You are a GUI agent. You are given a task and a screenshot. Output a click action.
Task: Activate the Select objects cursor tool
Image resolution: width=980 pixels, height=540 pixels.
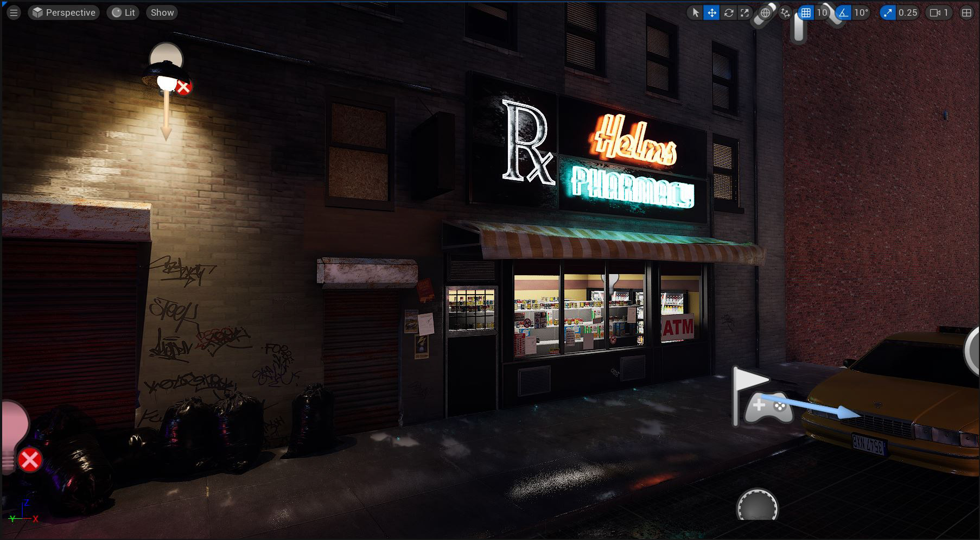point(695,12)
